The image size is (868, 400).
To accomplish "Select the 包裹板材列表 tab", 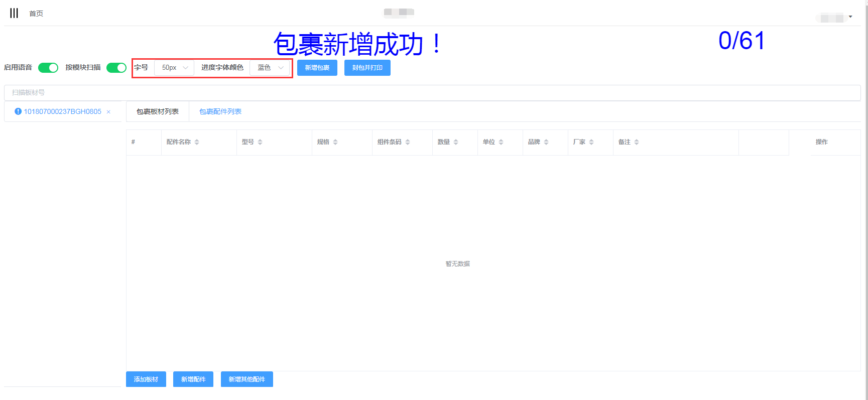I will (158, 111).
